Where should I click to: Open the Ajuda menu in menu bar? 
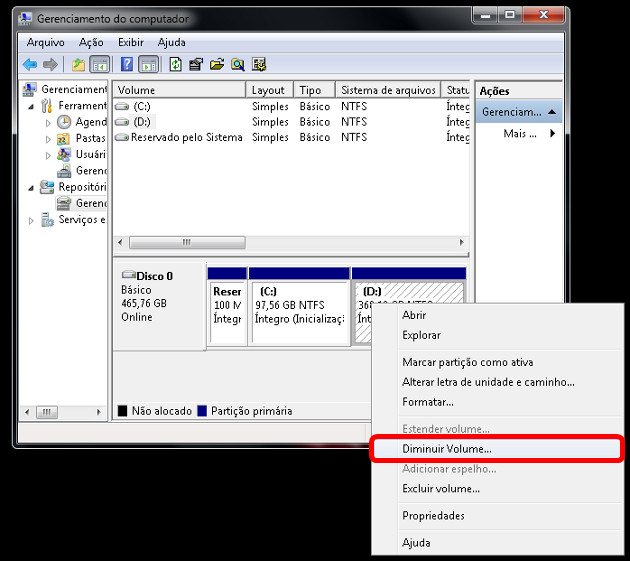[x=172, y=42]
